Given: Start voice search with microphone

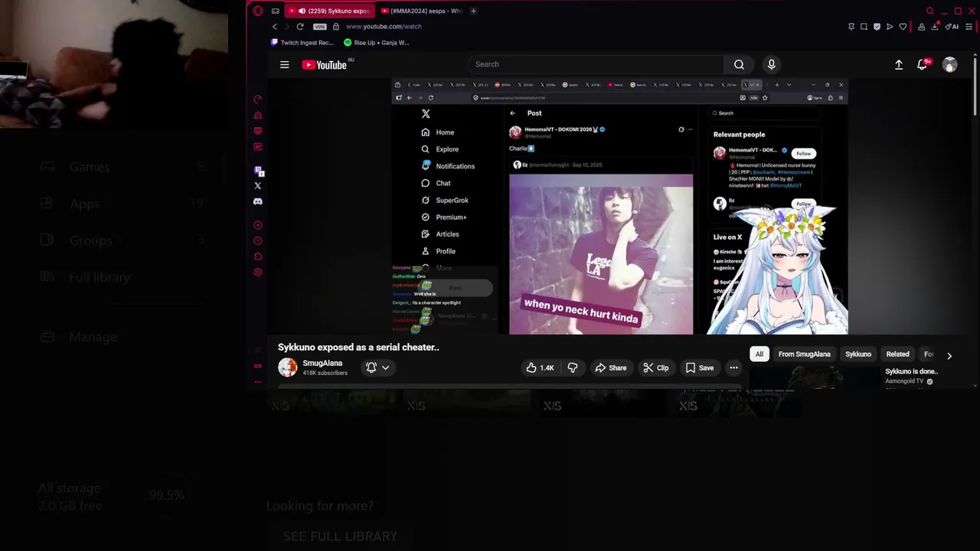Looking at the screenshot, I should coord(771,64).
